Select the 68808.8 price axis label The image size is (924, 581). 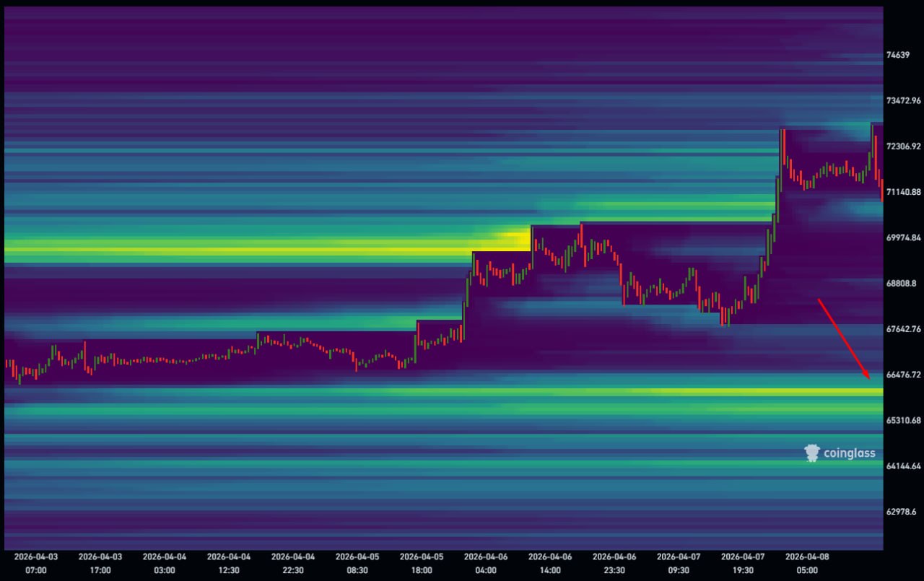point(902,283)
